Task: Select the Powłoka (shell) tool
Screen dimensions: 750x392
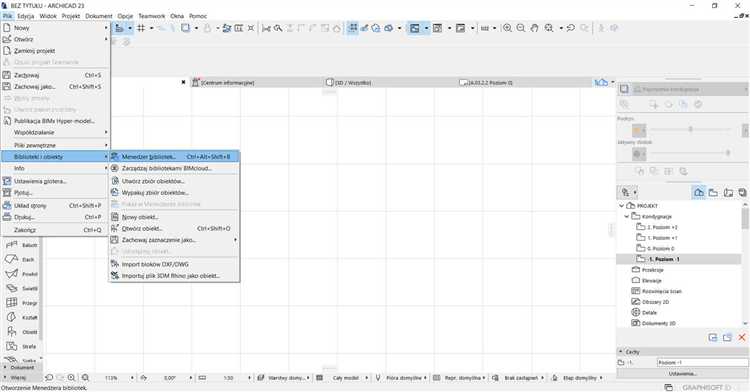Action: 22,274
